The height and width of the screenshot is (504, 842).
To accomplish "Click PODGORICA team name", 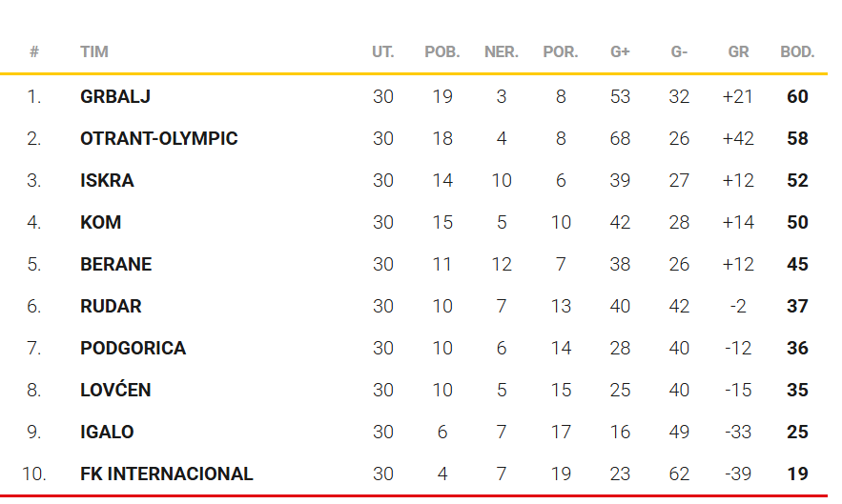I will pyautogui.click(x=133, y=348).
